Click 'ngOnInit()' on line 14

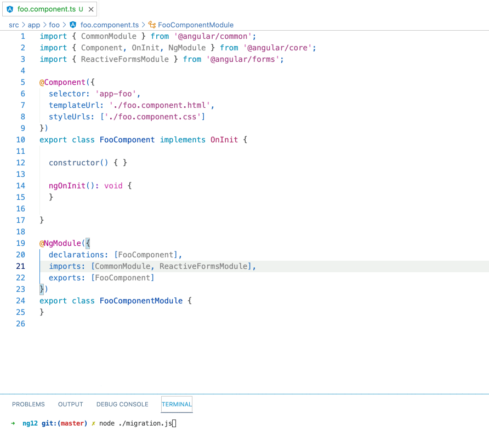click(72, 186)
